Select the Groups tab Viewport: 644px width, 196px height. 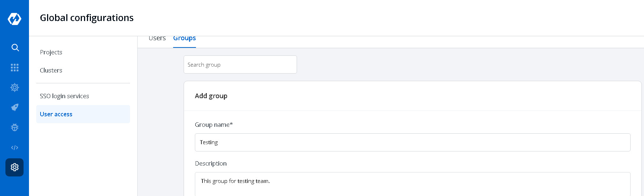coord(184,38)
